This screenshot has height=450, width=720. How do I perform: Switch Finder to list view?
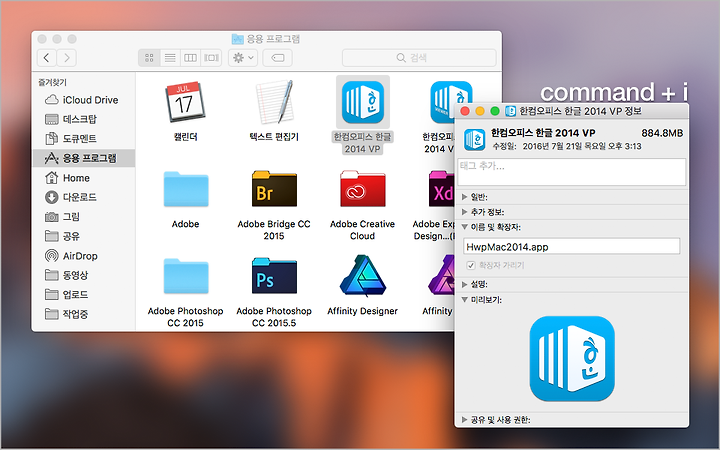[x=170, y=58]
